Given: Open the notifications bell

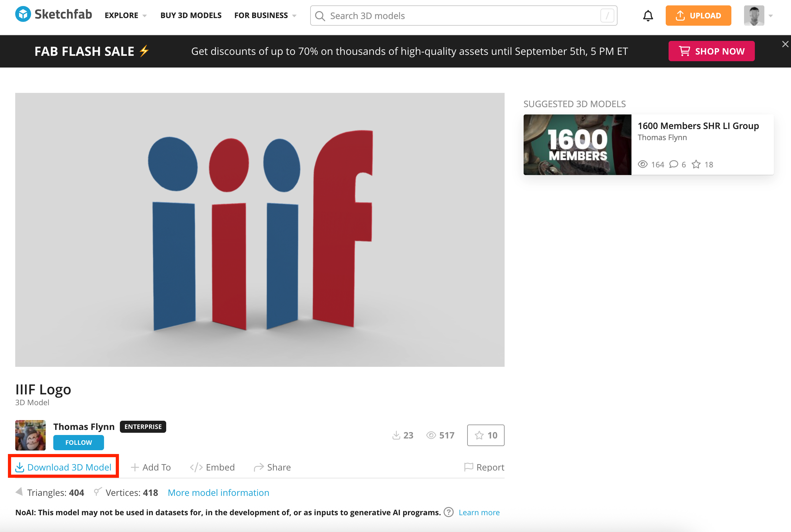Looking at the screenshot, I should coord(648,16).
